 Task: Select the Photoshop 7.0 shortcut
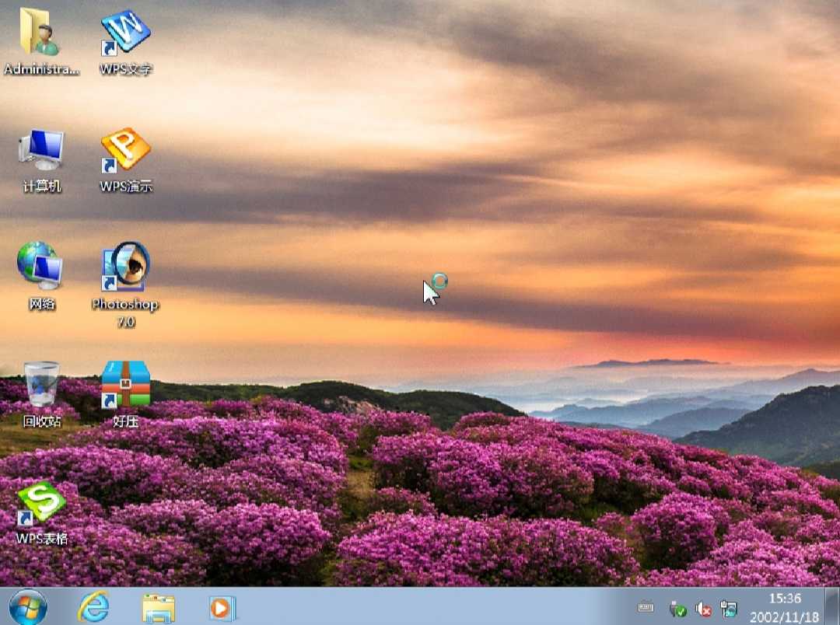point(125,268)
